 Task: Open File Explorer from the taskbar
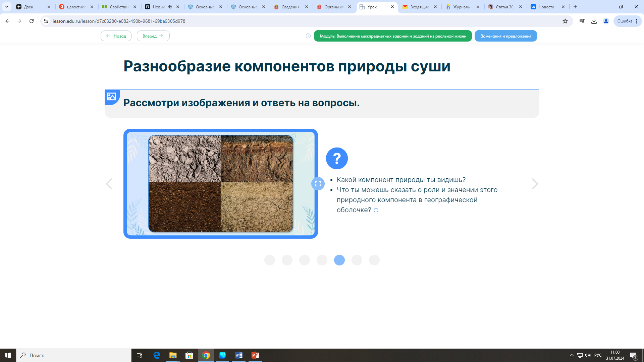[x=173, y=355]
